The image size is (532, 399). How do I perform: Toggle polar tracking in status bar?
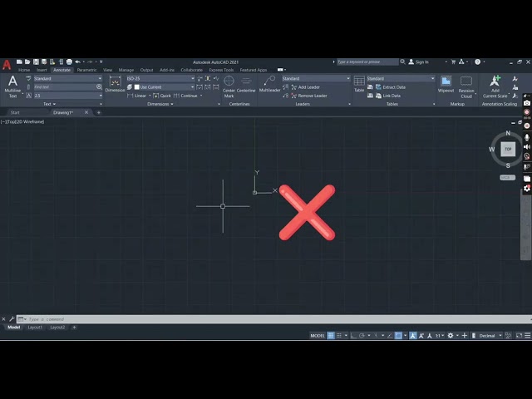[x=362, y=336]
